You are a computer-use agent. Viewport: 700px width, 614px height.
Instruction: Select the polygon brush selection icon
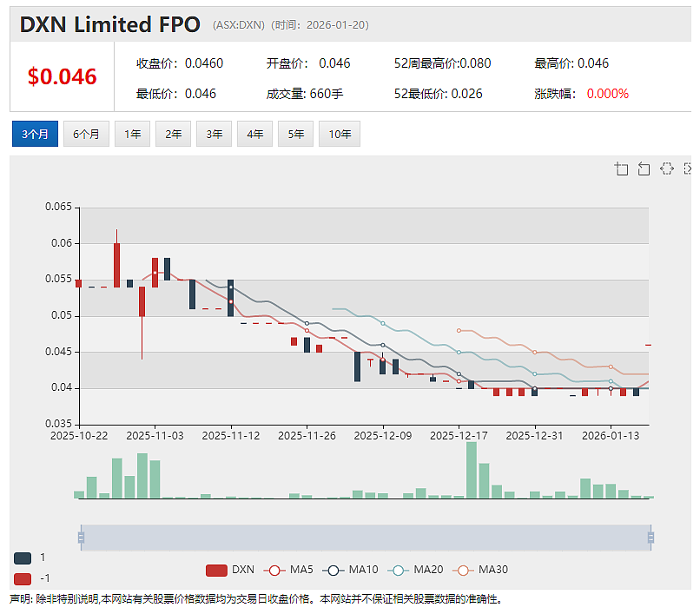click(666, 168)
